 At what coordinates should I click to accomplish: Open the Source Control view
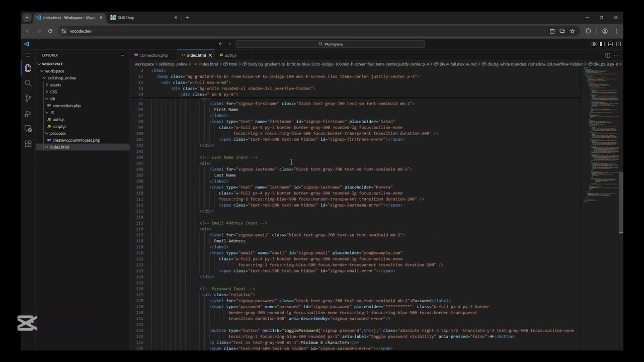click(x=28, y=99)
